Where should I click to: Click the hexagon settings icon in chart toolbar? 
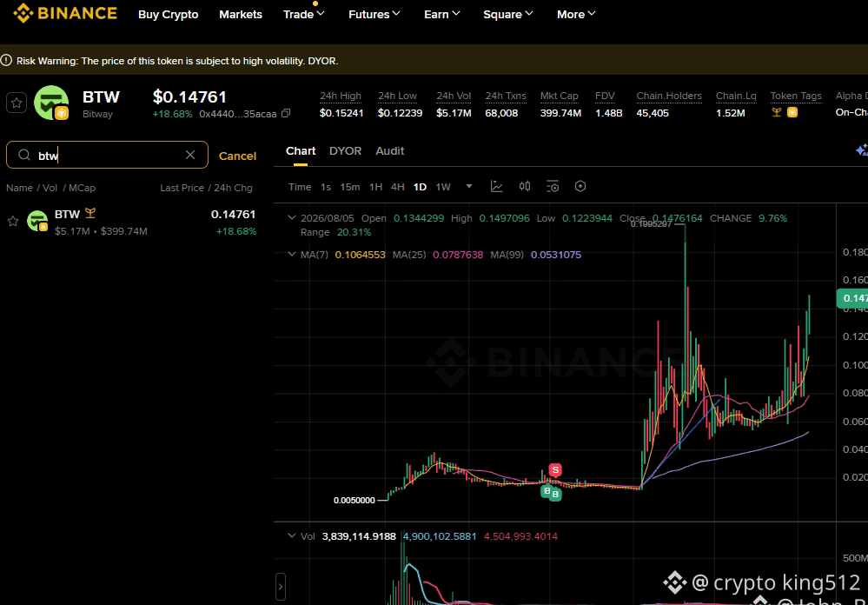[580, 187]
